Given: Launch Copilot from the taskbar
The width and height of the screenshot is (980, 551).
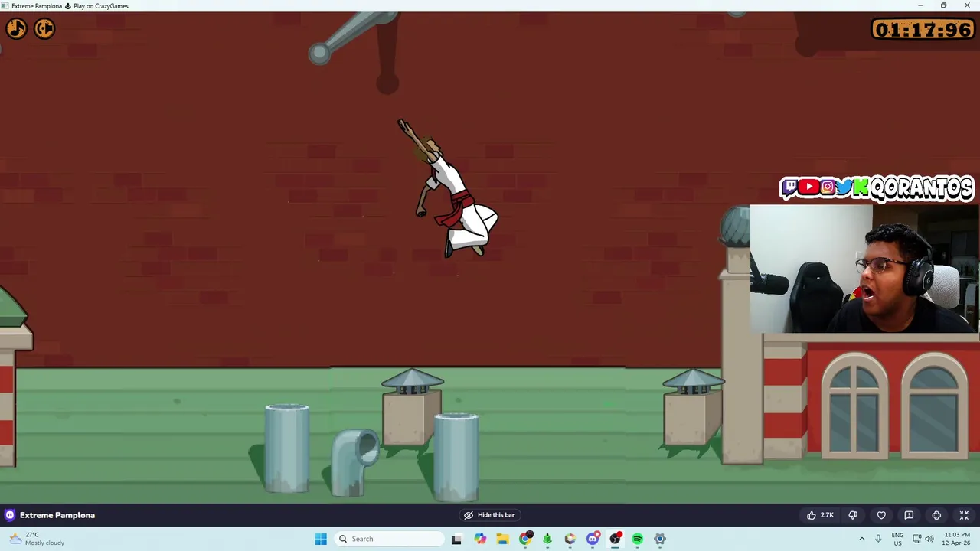Looking at the screenshot, I should (x=480, y=539).
